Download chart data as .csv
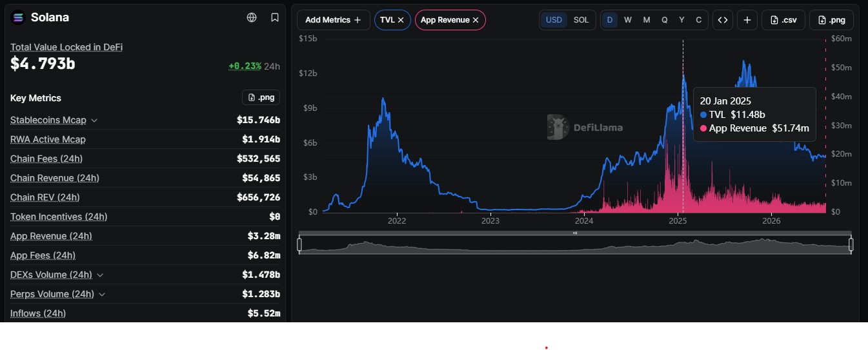The height and width of the screenshot is (350, 868). click(783, 20)
